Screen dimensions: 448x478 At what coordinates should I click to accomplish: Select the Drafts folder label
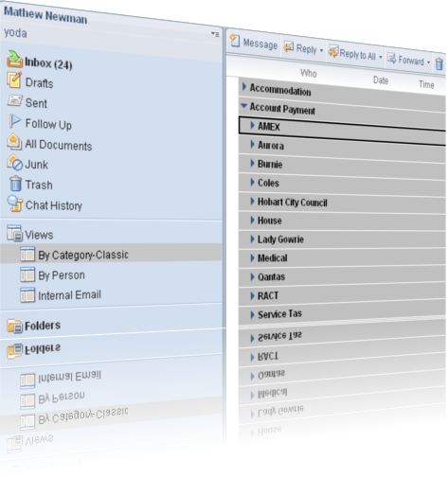pos(39,83)
